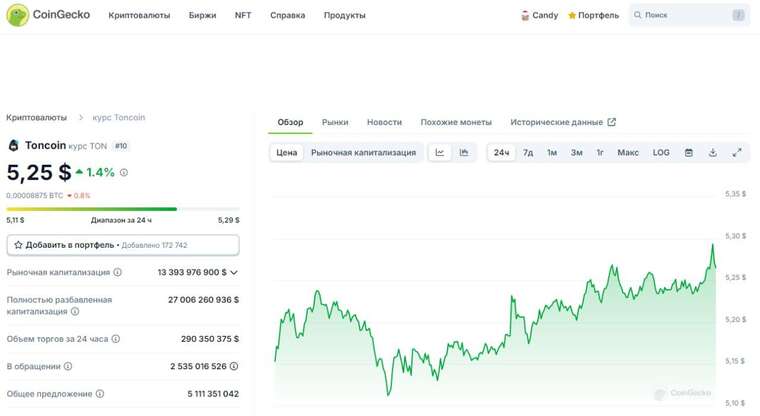
Task: Click the 290 350 375 $ volume value
Action: [x=210, y=339]
